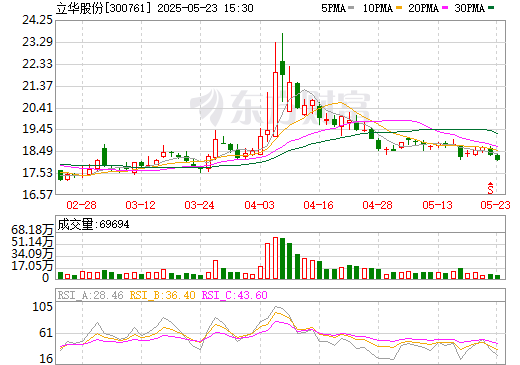Click the 68.18万 volume axis label
The height and width of the screenshot is (365, 520).
(32, 230)
